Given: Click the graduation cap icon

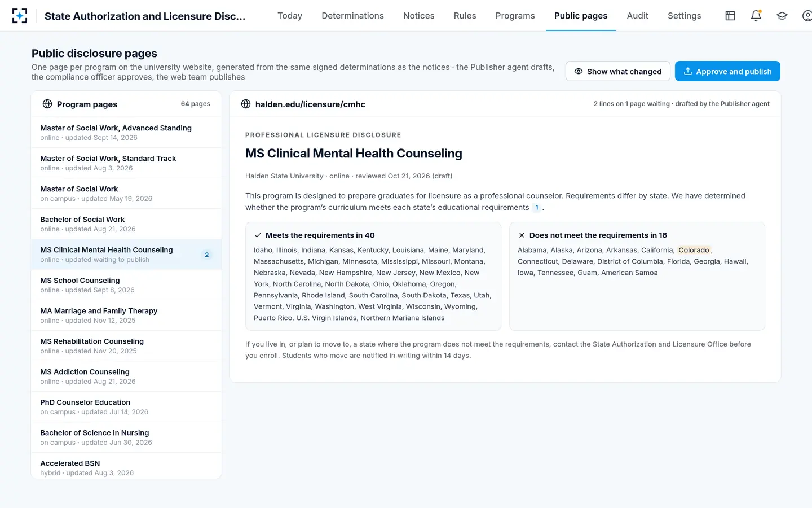Looking at the screenshot, I should click(782, 16).
